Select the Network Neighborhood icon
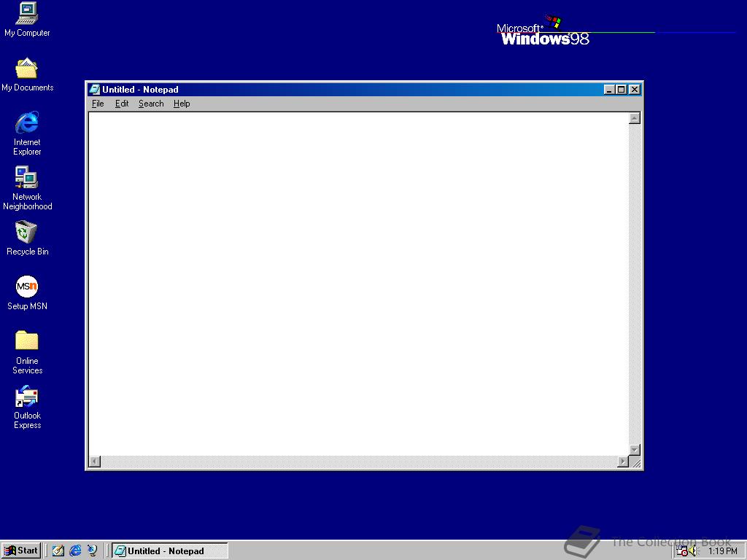The image size is (747, 560). [27, 187]
